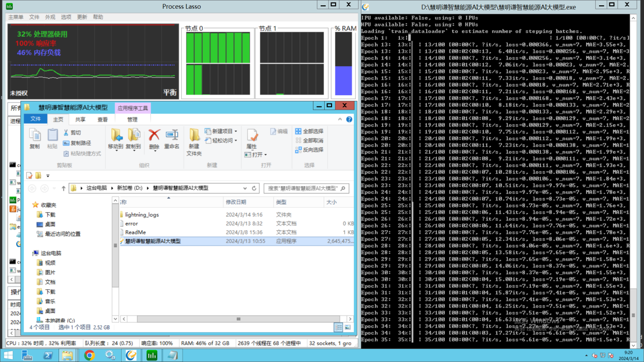
Task: Expand the Move to (移动到) dropdown
Action: pos(116,150)
